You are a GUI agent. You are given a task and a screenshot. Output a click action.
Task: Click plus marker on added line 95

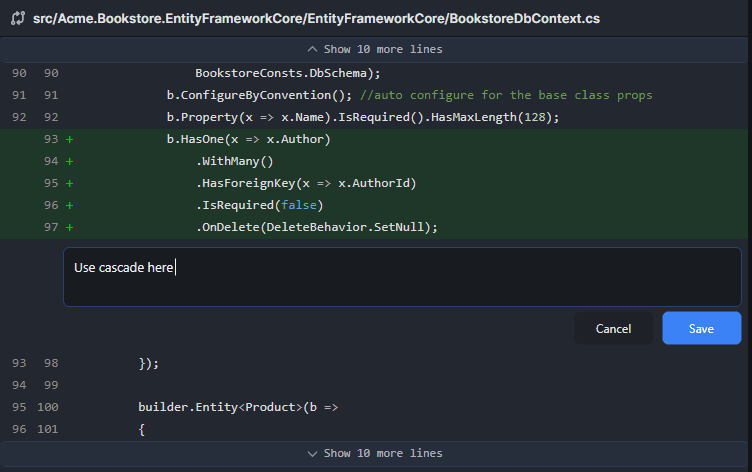70,184
